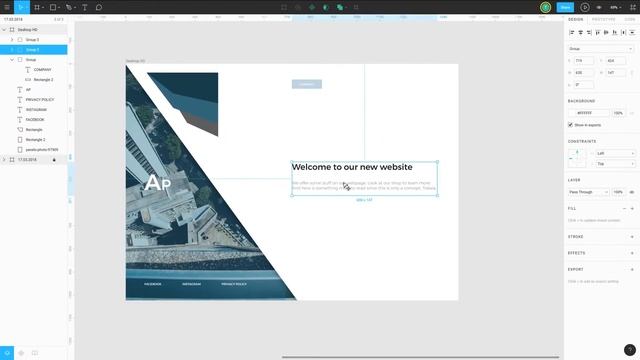Open the view options eye dropdown
Viewport: 640px width, 360px height.
click(x=599, y=7)
